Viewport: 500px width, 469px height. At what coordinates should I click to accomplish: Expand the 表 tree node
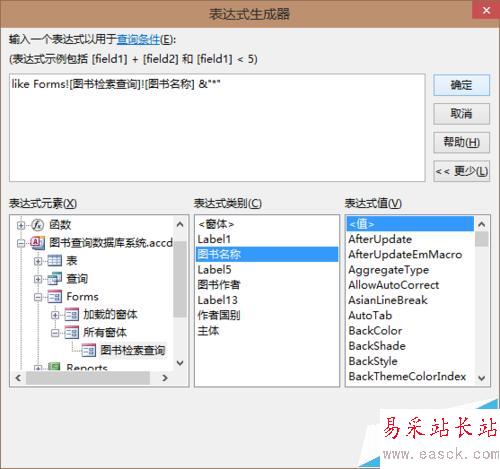[x=38, y=261]
